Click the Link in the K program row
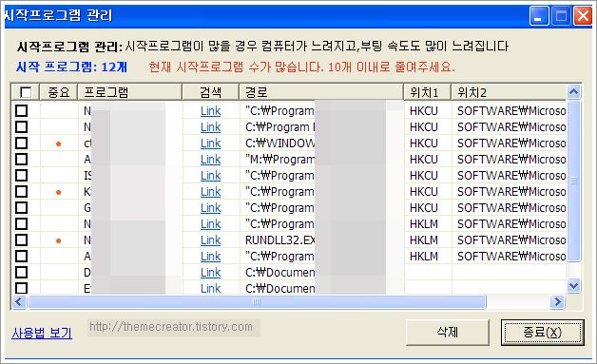The height and width of the screenshot is (364, 597). pyautogui.click(x=210, y=192)
